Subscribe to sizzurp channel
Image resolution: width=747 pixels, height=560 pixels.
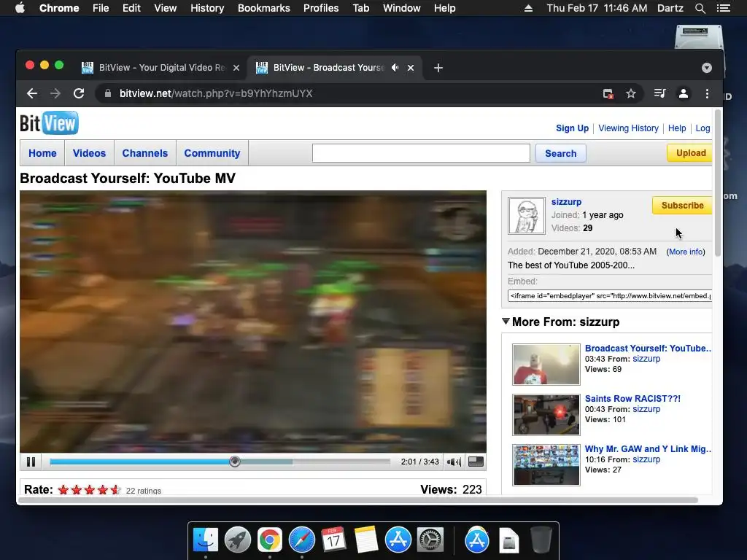coord(682,205)
